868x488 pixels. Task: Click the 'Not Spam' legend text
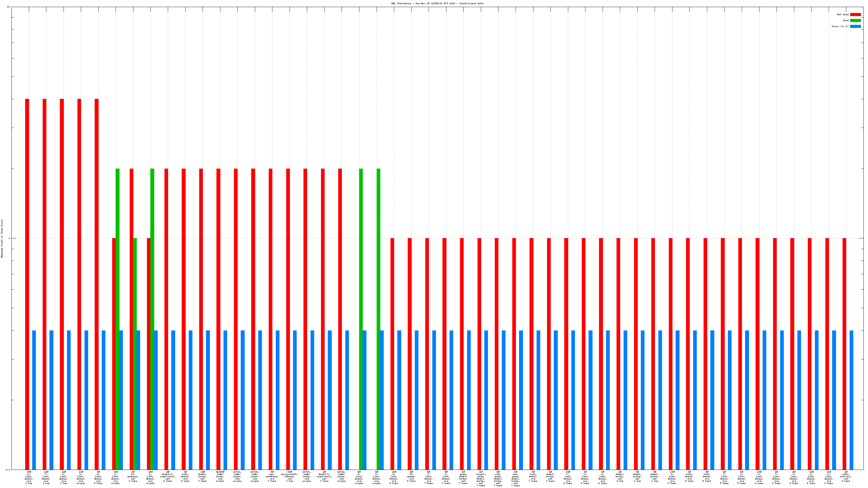pyautogui.click(x=843, y=14)
